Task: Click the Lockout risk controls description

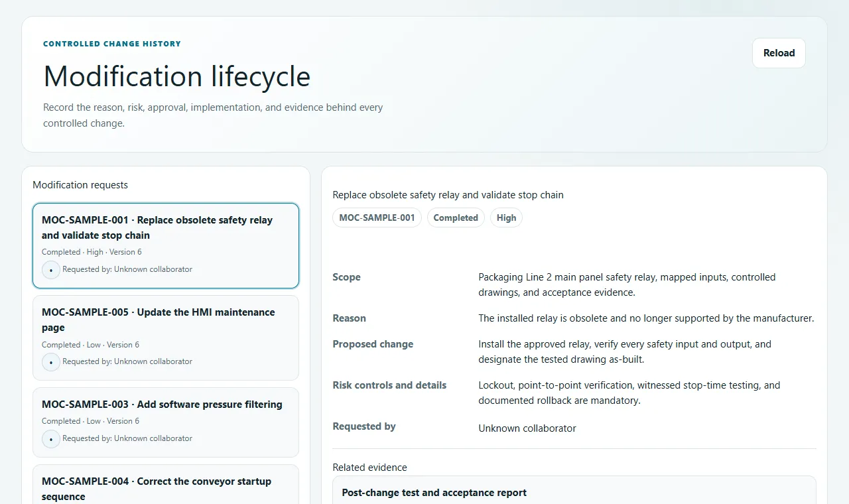Action: click(x=629, y=393)
